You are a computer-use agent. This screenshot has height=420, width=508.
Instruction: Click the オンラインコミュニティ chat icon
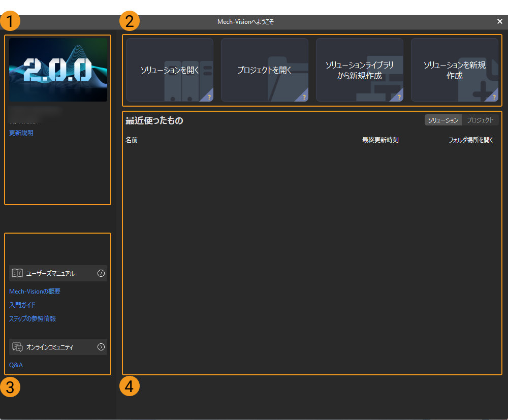[17, 347]
